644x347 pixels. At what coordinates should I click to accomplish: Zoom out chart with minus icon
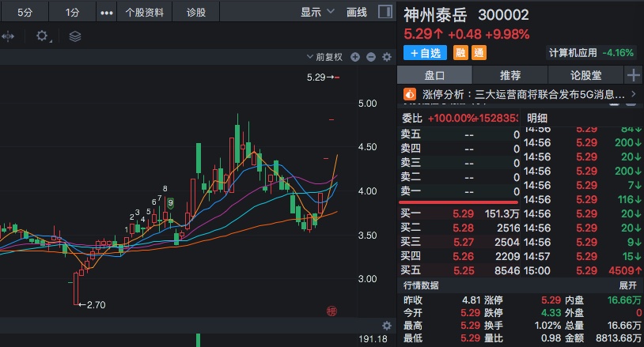(371, 57)
